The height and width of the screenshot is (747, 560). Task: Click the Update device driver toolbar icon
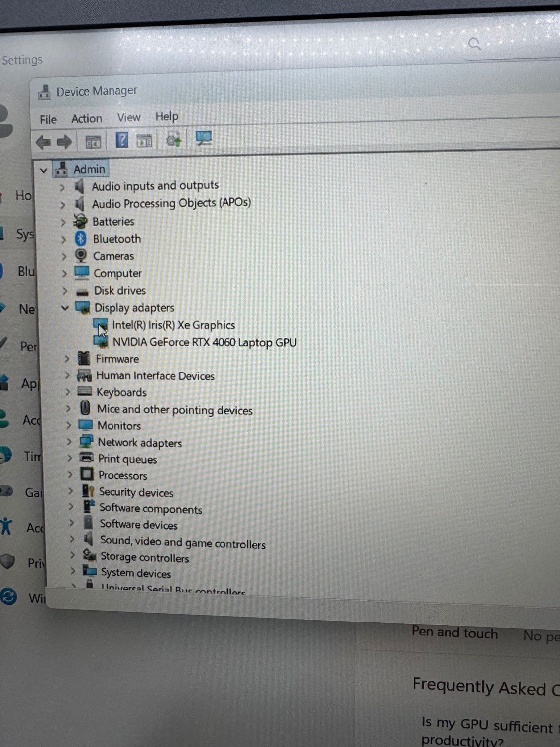pos(173,140)
